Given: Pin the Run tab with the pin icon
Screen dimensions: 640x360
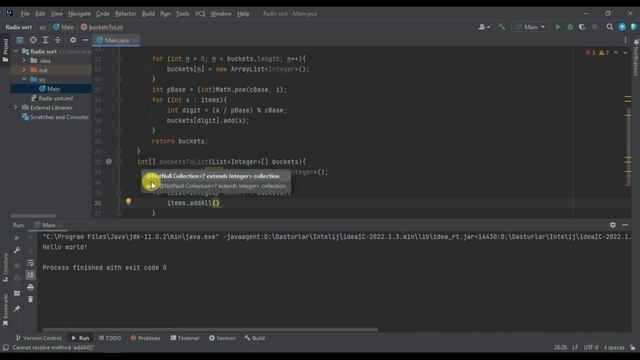Looking at the screenshot, I should click(17, 309).
